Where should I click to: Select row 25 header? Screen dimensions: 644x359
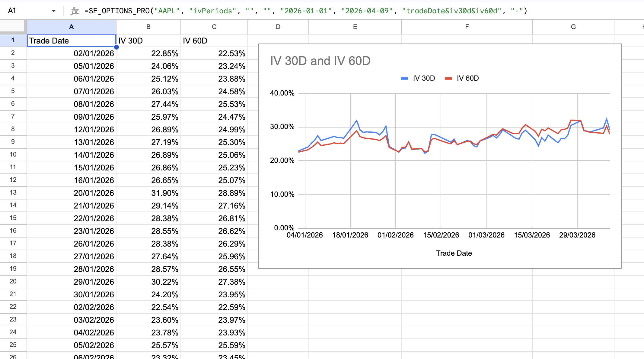(13, 345)
